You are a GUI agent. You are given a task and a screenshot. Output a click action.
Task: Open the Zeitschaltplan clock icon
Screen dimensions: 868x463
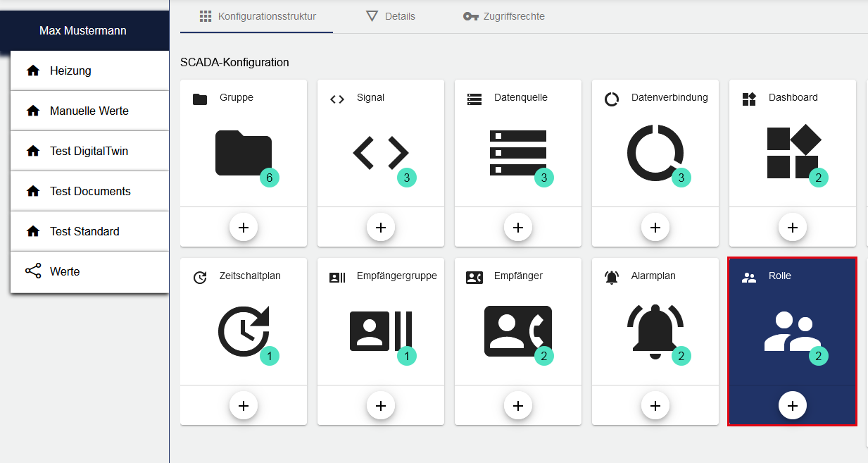[243, 331]
